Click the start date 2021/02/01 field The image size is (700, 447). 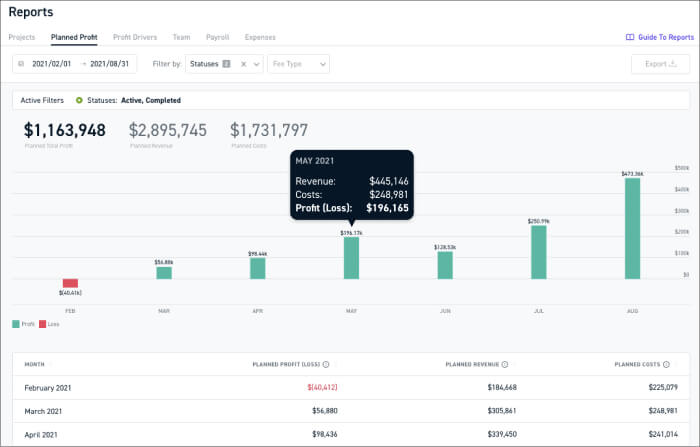53,64
